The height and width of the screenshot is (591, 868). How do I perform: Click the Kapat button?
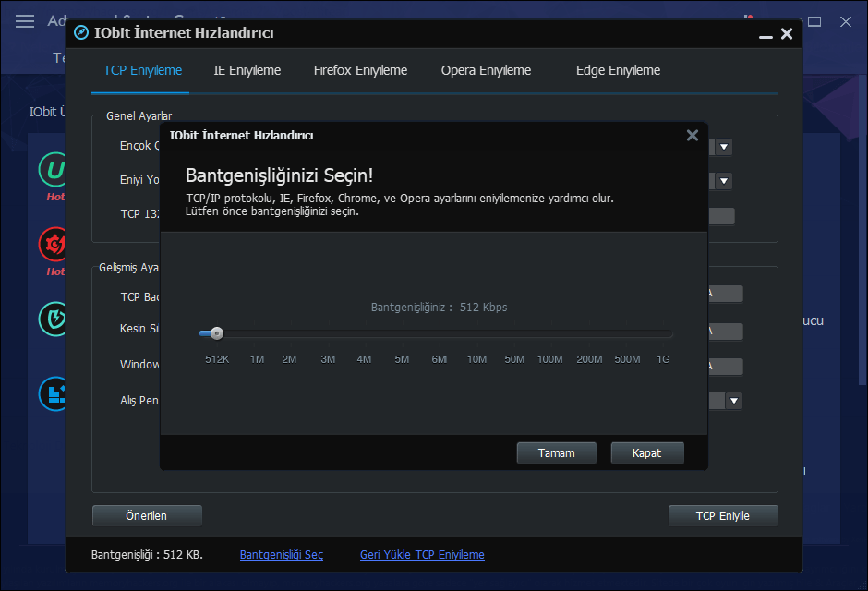[x=647, y=453]
